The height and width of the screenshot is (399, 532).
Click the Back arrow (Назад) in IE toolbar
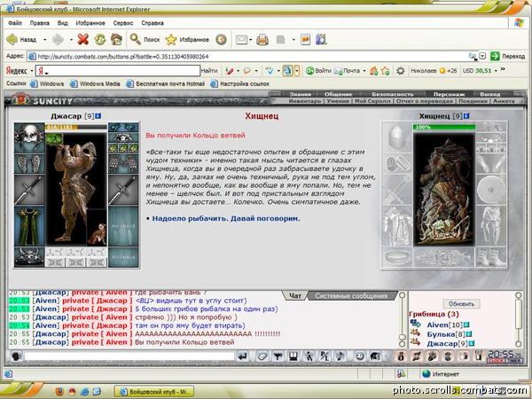pos(12,40)
